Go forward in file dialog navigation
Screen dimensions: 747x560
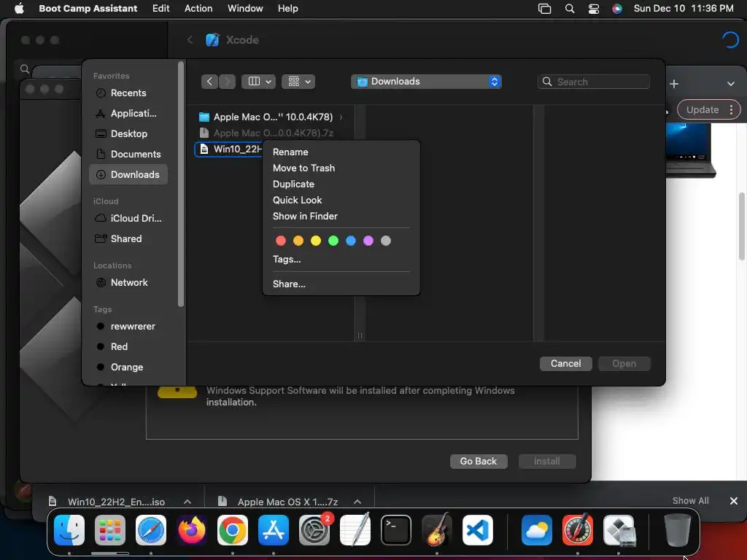click(228, 82)
